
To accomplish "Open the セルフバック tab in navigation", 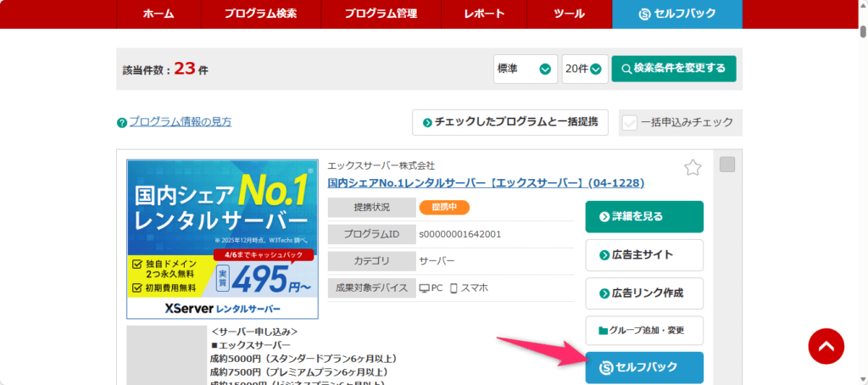I will [x=676, y=14].
